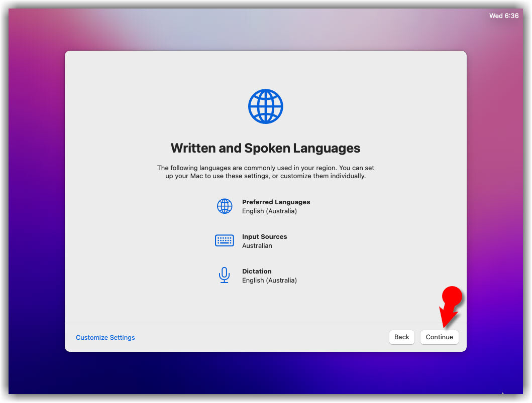
Task: Select the Preferred Languages label
Action: click(276, 202)
